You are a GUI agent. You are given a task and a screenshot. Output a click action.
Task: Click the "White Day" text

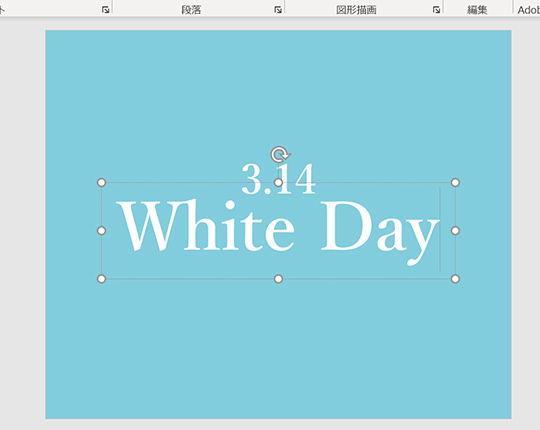coord(278,232)
